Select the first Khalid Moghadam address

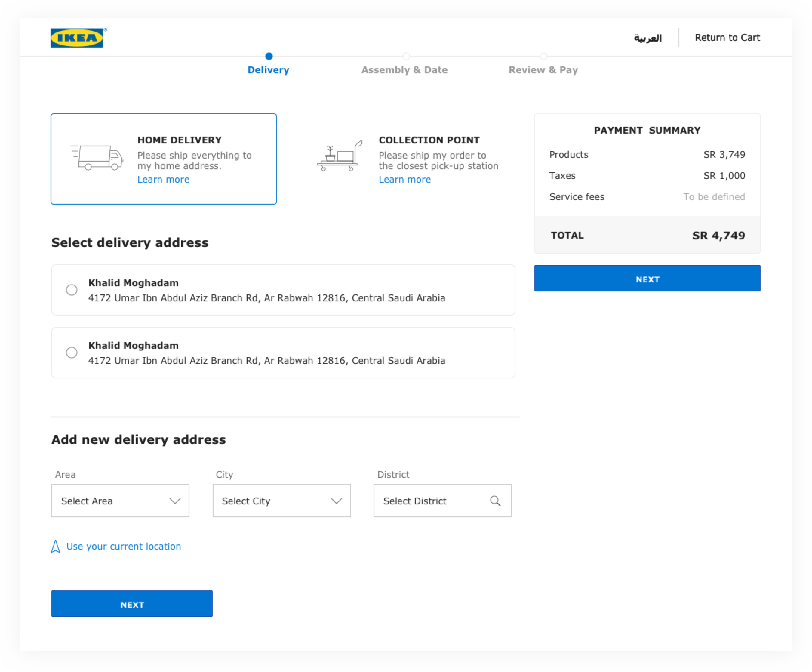(72, 290)
